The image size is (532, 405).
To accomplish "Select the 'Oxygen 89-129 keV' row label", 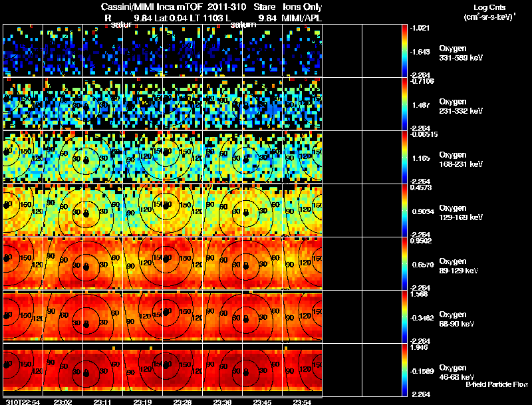I will click(459, 266).
